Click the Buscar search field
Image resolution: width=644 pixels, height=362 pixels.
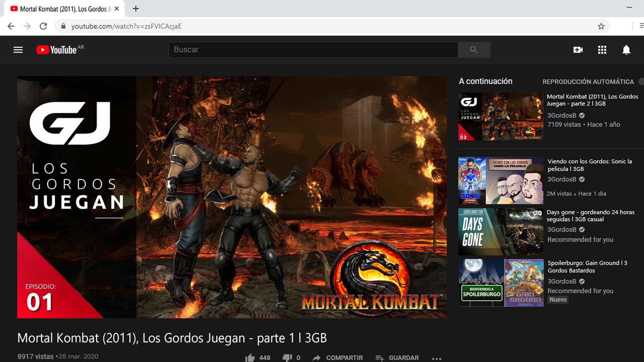(313, 50)
